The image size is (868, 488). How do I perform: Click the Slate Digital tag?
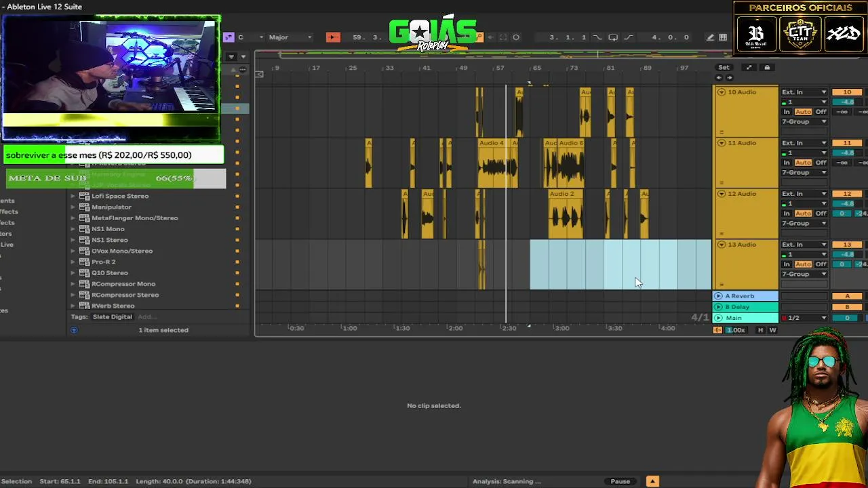(112, 317)
